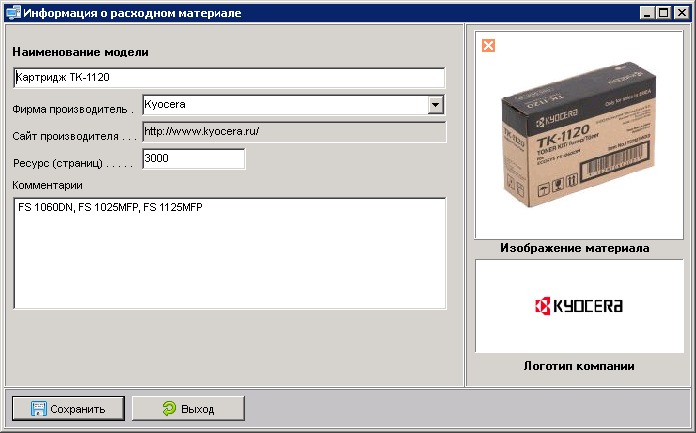Image resolution: width=696 pixels, height=433 pixels.
Task: Focus the model name field Картридж TK-1120
Action: 229,78
